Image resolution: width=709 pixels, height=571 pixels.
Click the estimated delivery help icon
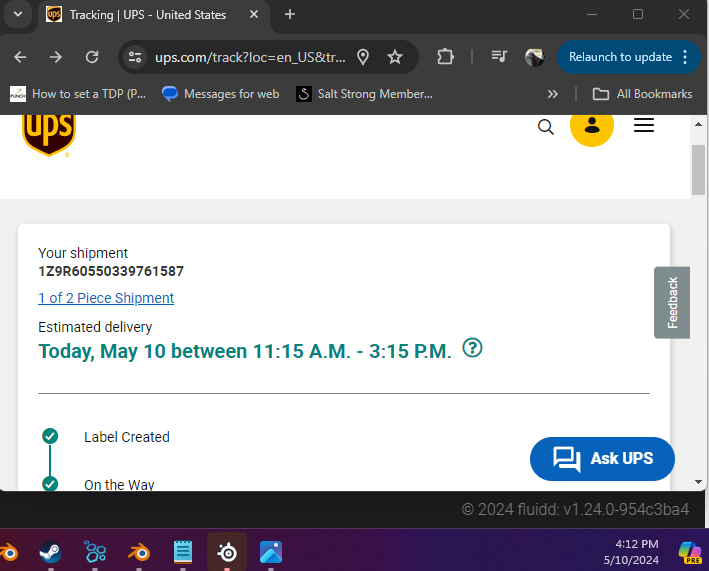pos(473,348)
